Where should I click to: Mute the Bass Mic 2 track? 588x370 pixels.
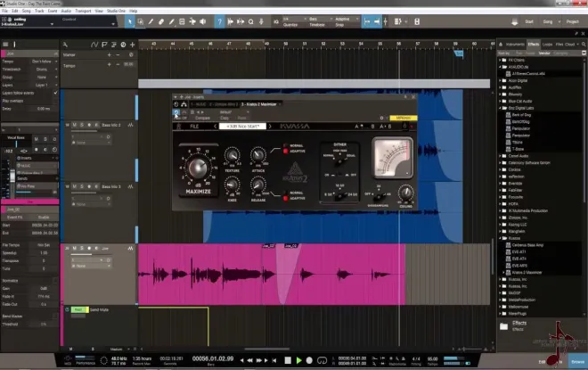tap(74, 125)
